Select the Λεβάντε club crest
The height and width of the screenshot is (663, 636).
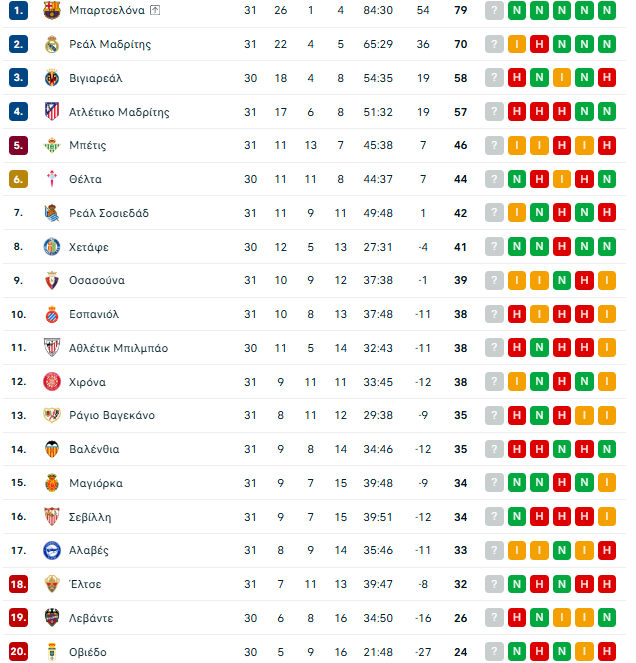click(x=52, y=618)
